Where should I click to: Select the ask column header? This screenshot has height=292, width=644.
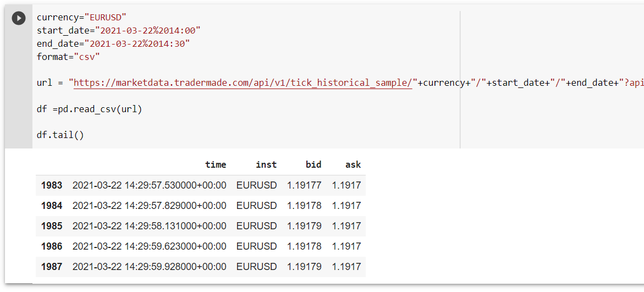[353, 164]
